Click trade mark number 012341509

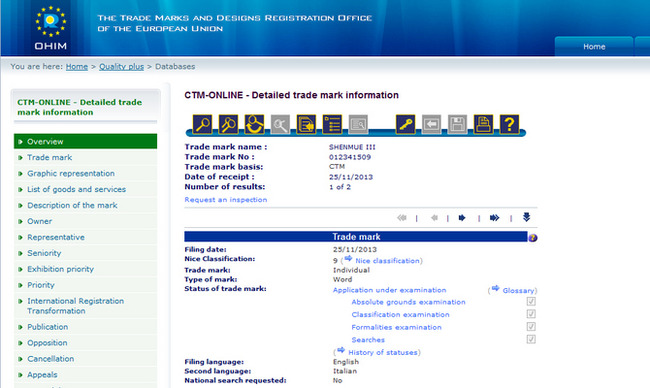[350, 157]
